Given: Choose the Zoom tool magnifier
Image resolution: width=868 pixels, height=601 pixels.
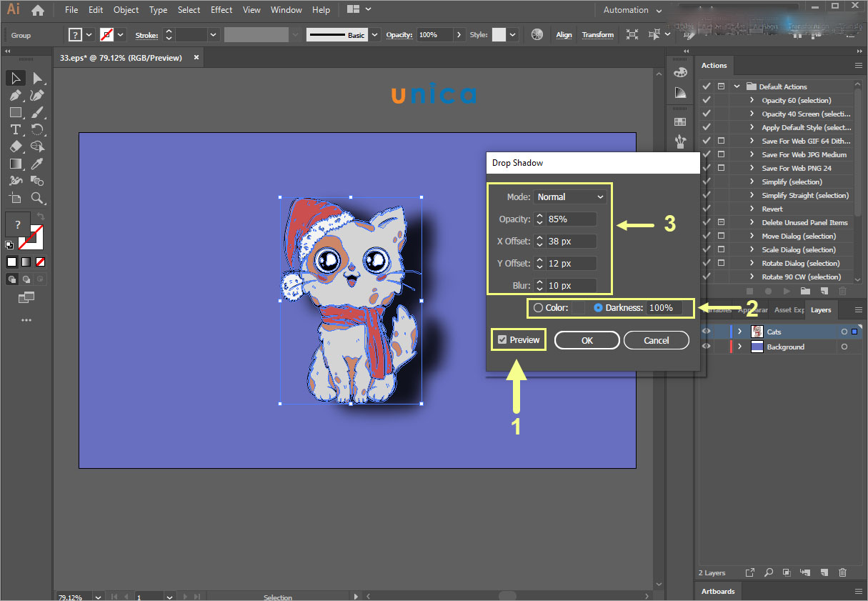Looking at the screenshot, I should (37, 198).
